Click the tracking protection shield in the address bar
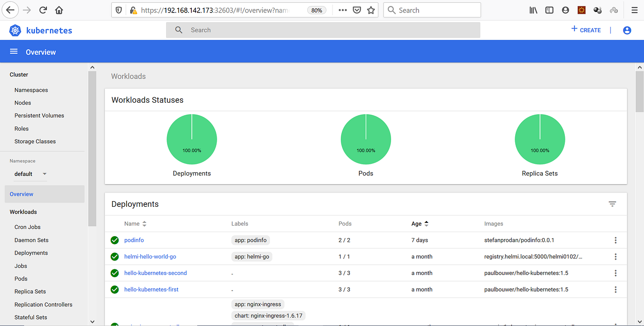This screenshot has height=326, width=644. [x=118, y=10]
